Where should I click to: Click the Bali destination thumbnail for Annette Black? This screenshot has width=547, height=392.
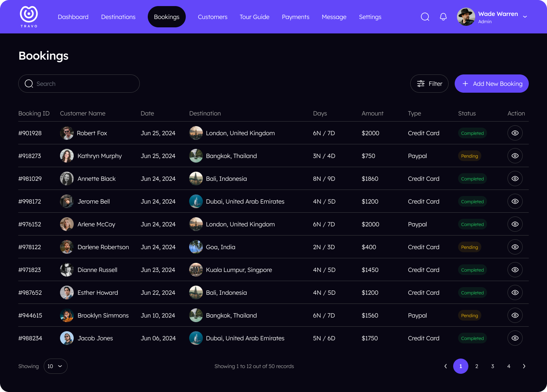[x=196, y=179]
